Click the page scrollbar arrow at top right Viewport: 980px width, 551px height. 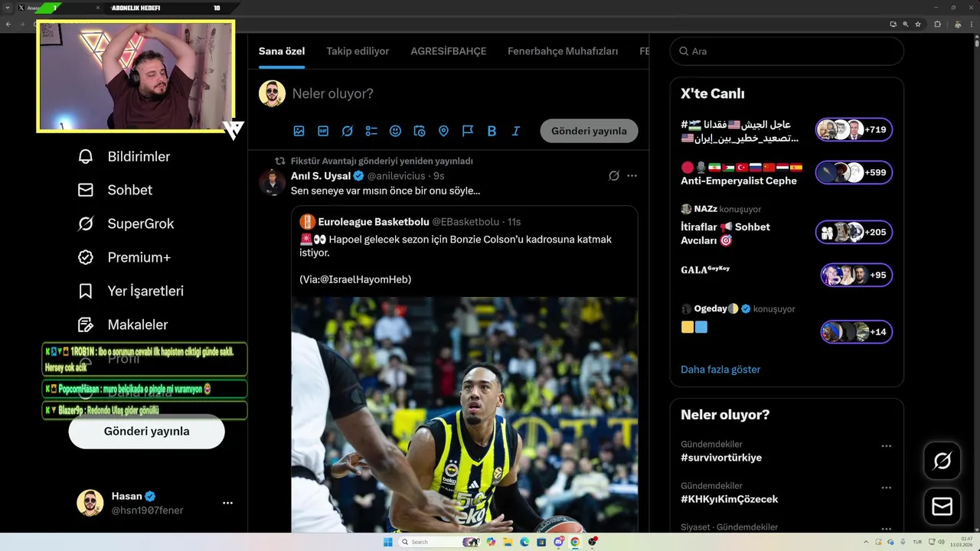click(975, 38)
